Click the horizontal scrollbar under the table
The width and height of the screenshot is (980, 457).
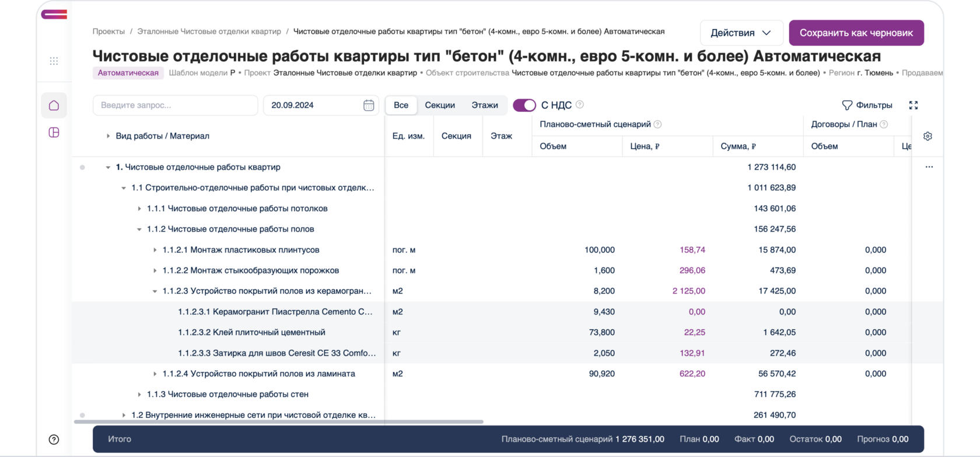click(279, 421)
